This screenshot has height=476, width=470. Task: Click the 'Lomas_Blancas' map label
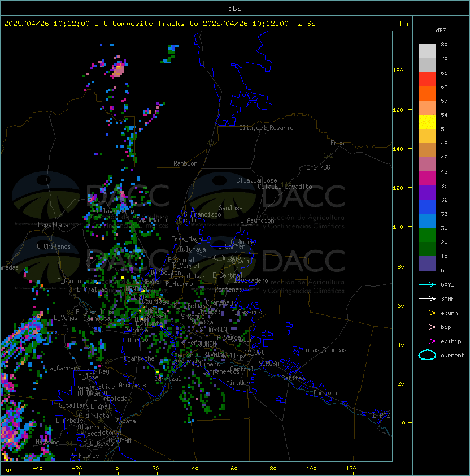pyautogui.click(x=324, y=350)
